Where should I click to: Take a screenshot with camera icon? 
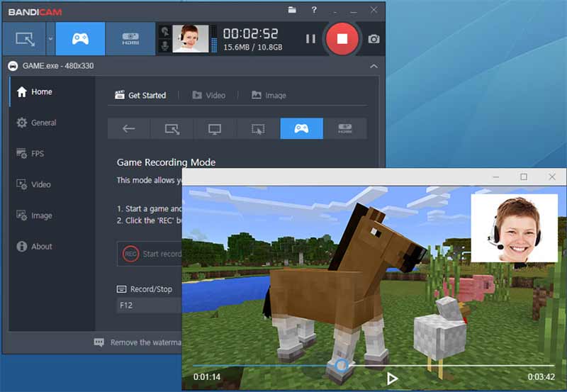click(x=374, y=39)
